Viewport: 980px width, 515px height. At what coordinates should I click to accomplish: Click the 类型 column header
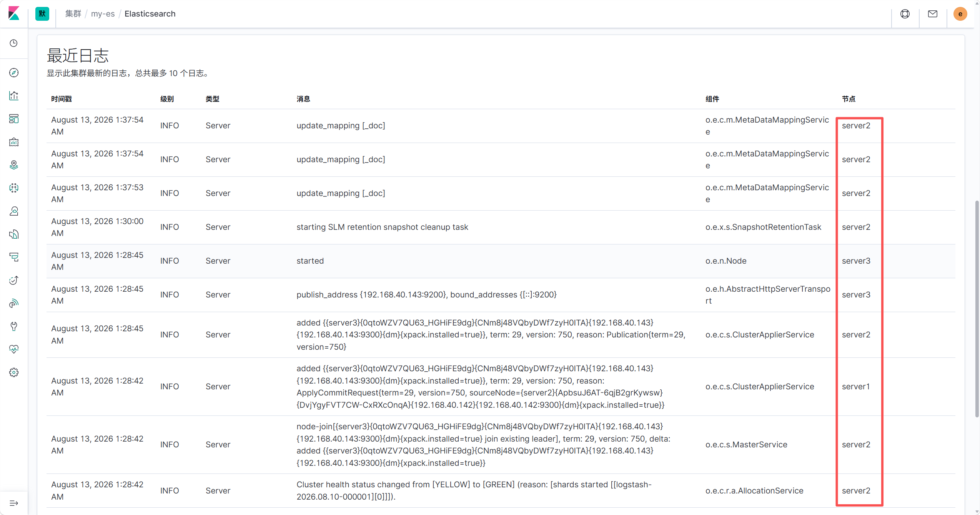click(x=212, y=99)
